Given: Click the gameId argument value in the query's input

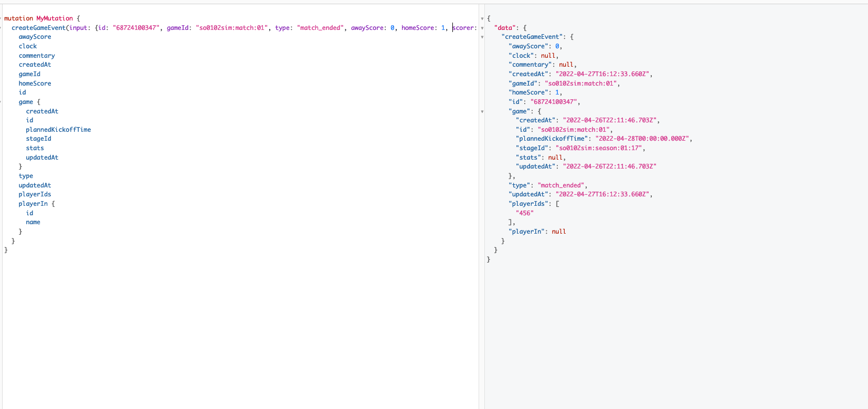Looking at the screenshot, I should point(232,28).
